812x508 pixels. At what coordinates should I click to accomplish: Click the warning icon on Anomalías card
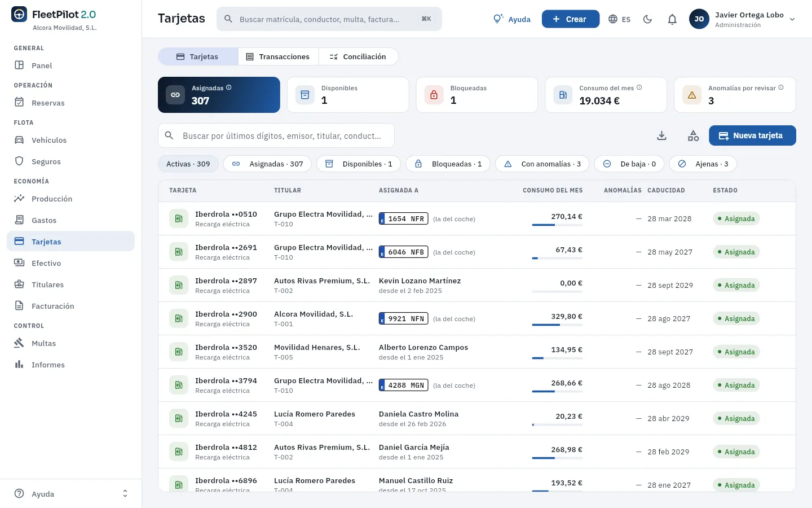[692, 95]
